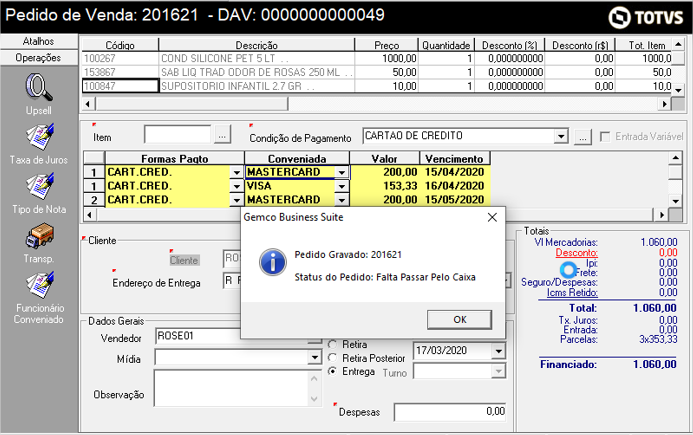The height and width of the screenshot is (435, 693).
Task: Expand MASTERCARD dropdown dated 15/05/2020
Action: click(342, 200)
